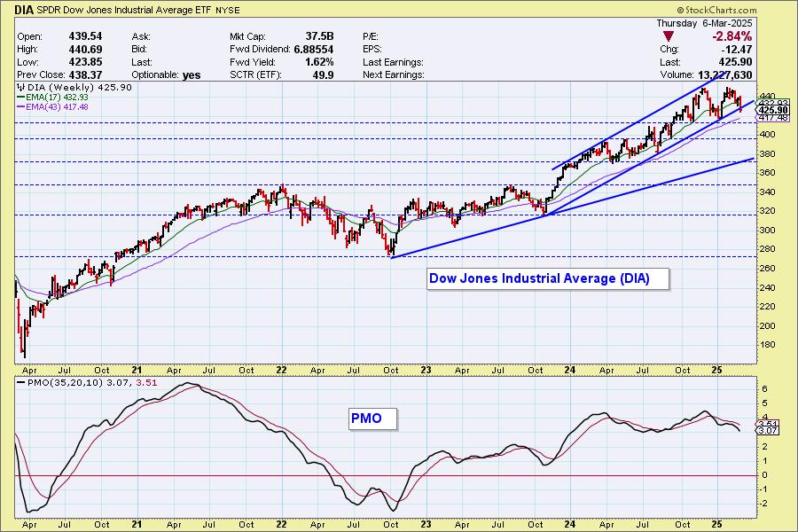The image size is (798, 532).
Task: Click the High value 440.69
Action: coord(85,50)
